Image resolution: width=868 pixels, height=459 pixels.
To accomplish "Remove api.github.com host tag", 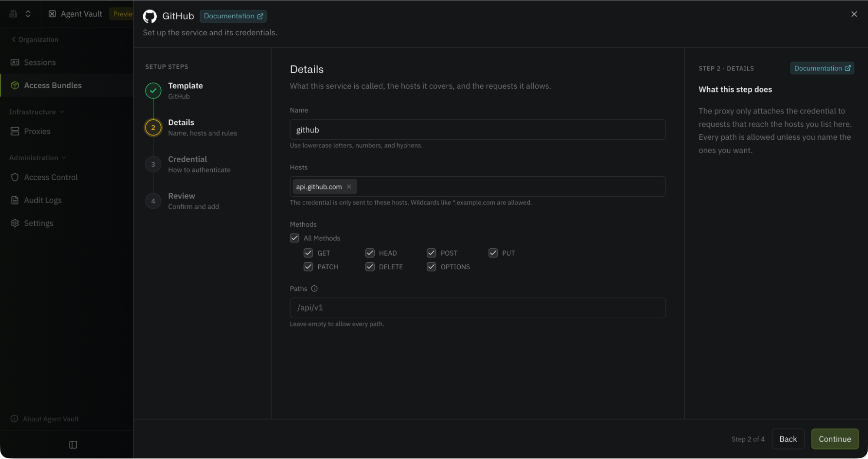I will click(349, 187).
